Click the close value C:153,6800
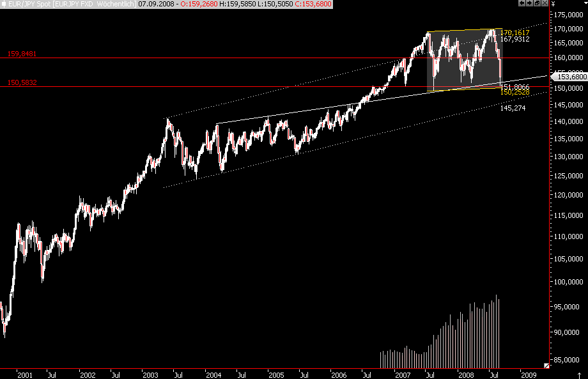 (313, 4)
